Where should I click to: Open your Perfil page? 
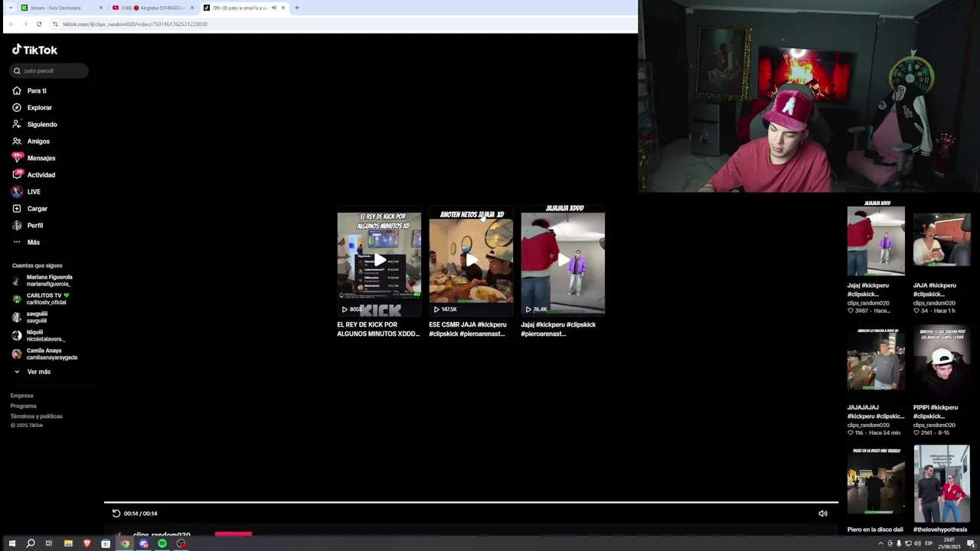tap(35, 225)
